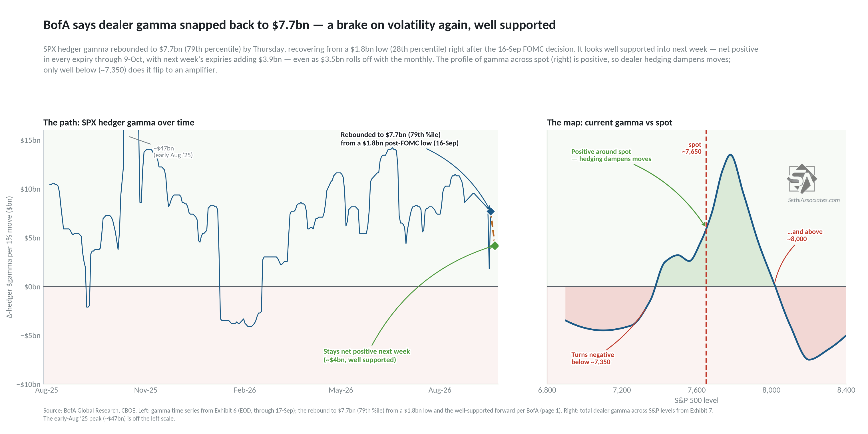Screen dimensions: 868x434
Task: Click the 'Stays net positive next week' annotation
Action: [x=367, y=355]
